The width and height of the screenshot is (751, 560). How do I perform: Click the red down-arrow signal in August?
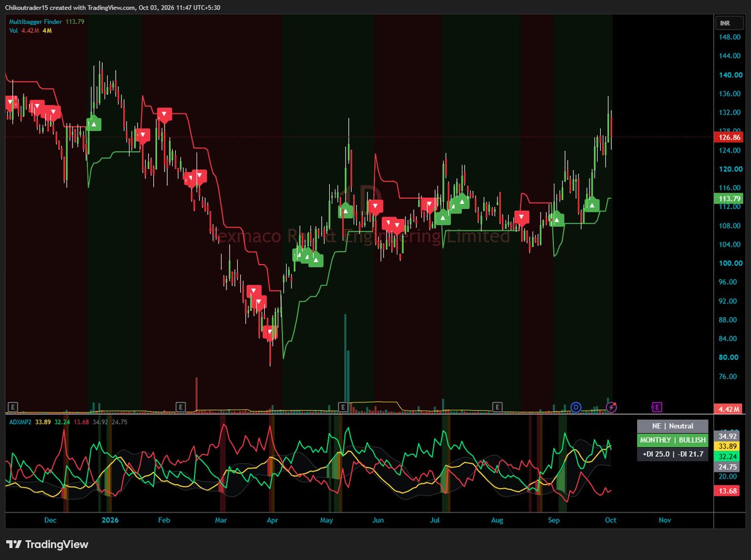pyautogui.click(x=521, y=217)
